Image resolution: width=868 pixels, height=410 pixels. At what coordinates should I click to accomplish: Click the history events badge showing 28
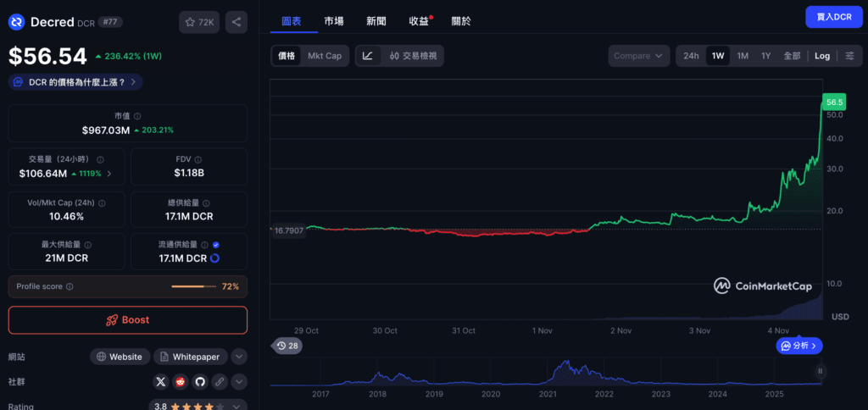[287, 346]
